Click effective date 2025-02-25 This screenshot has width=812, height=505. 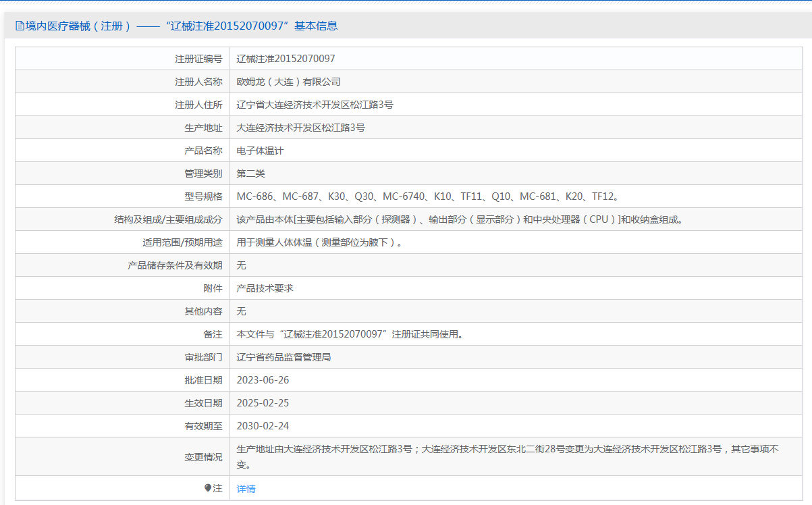(x=263, y=403)
